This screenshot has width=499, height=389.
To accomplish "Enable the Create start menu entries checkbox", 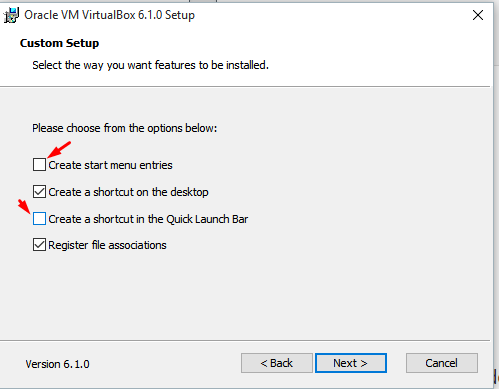I will 39,164.
